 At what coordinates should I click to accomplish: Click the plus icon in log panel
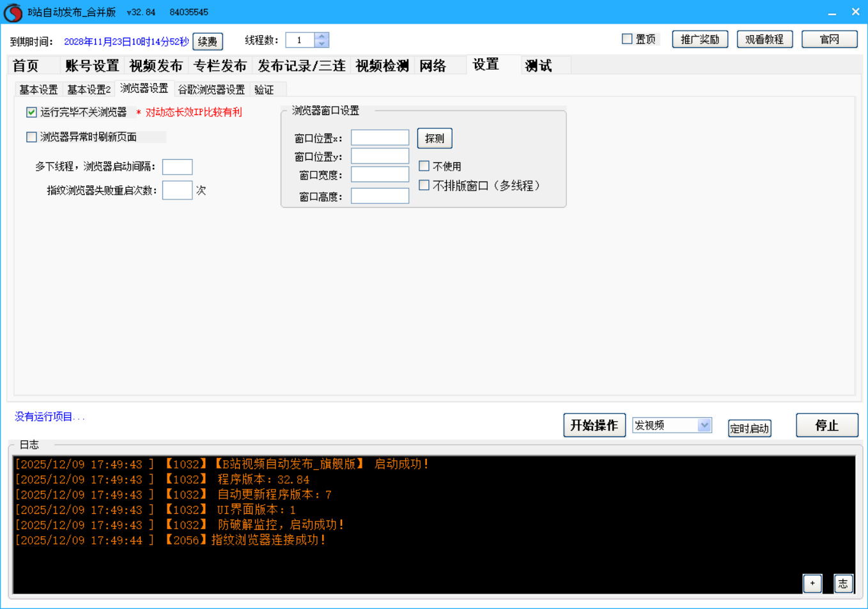tap(812, 583)
